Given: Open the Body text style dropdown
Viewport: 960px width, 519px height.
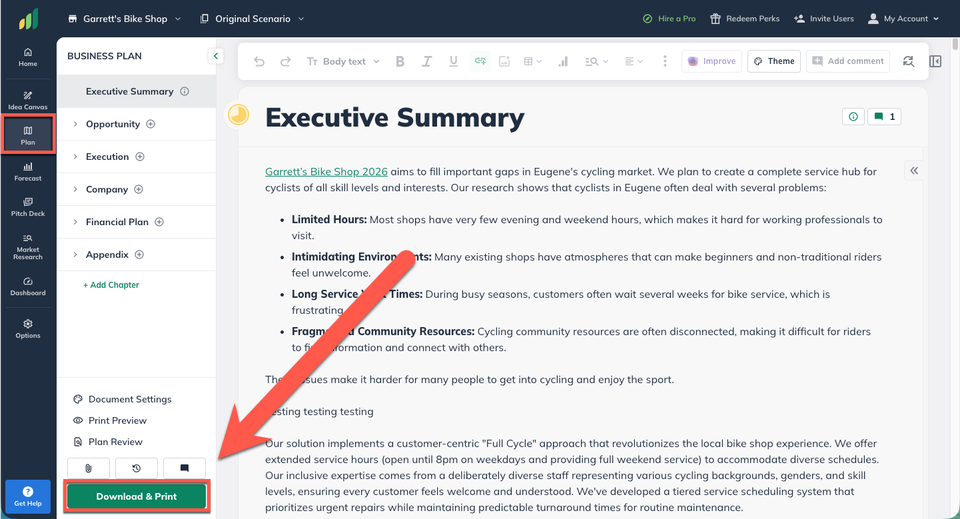Looking at the screenshot, I should click(343, 61).
